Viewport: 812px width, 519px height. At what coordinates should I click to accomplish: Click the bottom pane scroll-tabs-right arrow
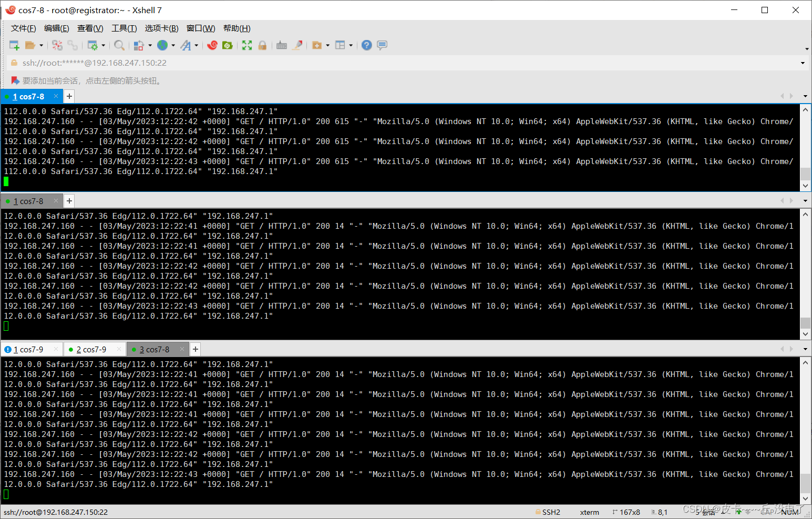click(792, 349)
